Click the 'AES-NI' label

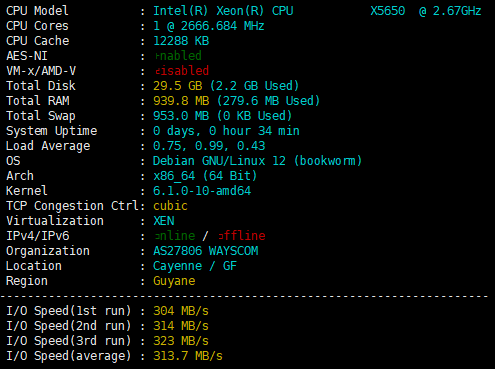tap(27, 56)
